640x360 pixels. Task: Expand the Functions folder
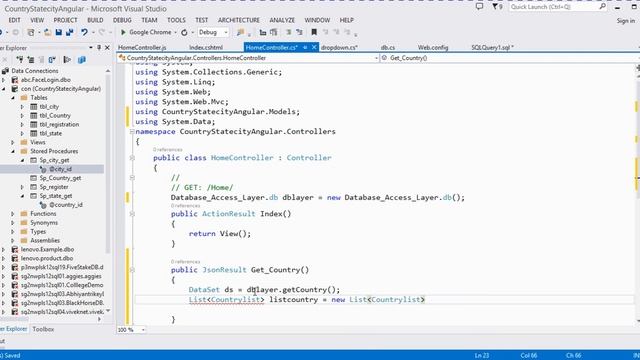13,214
